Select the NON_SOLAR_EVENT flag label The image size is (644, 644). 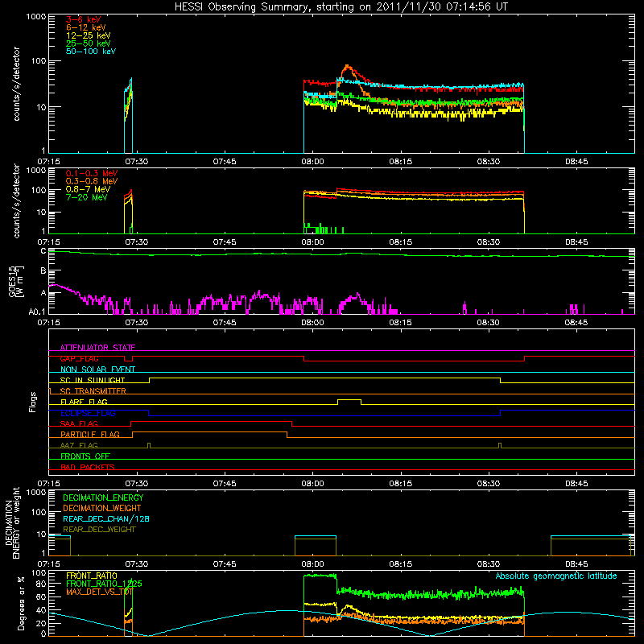(x=97, y=369)
